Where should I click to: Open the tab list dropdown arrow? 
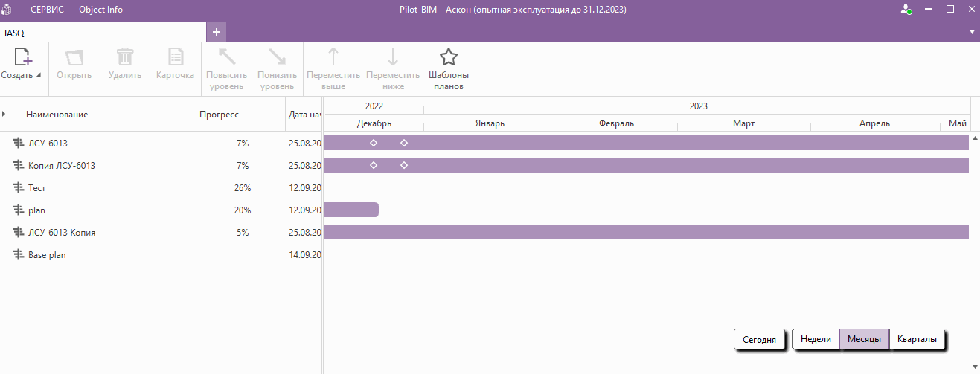click(972, 33)
